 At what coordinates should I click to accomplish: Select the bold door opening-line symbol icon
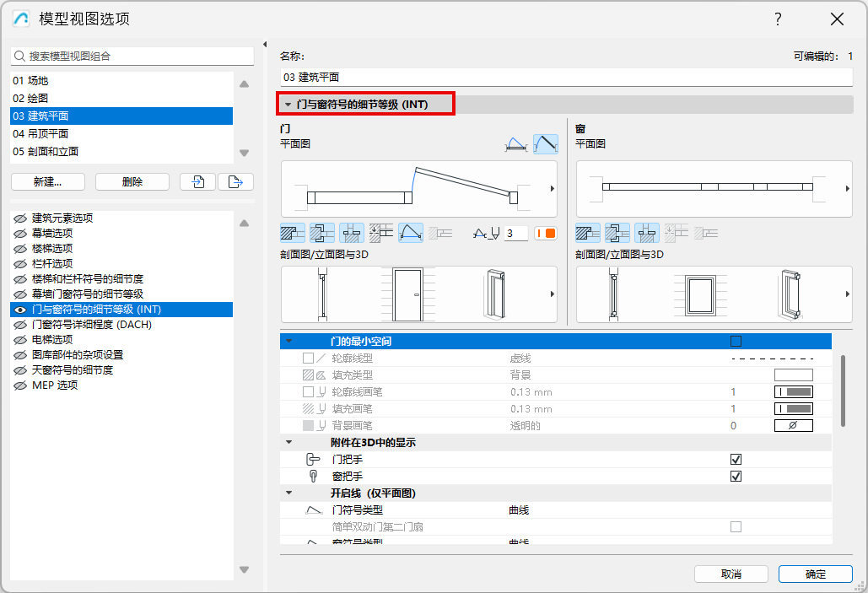click(545, 144)
